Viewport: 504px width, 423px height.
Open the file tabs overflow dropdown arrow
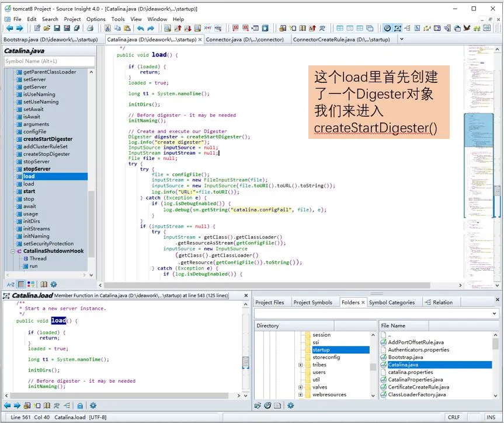[x=401, y=39]
